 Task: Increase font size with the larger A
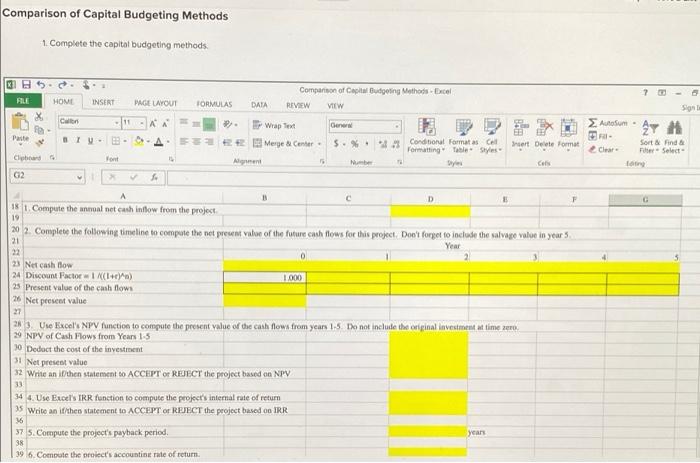pyautogui.click(x=153, y=123)
